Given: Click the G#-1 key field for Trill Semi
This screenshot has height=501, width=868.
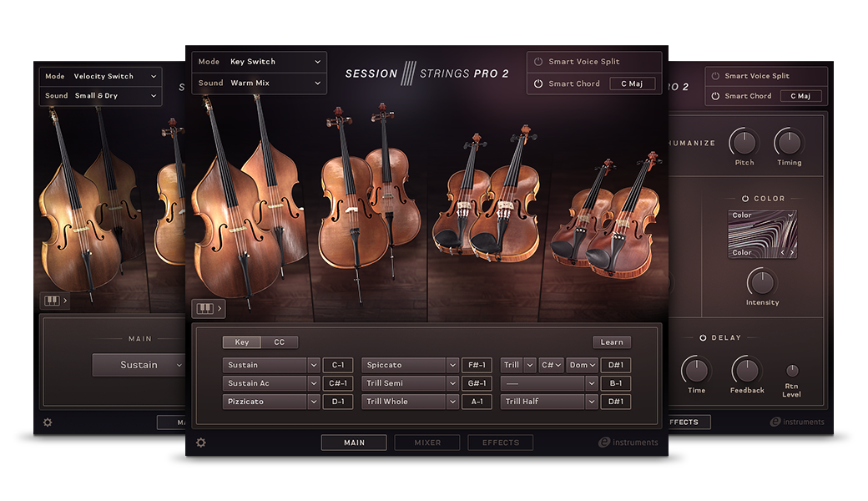Looking at the screenshot, I should [477, 383].
